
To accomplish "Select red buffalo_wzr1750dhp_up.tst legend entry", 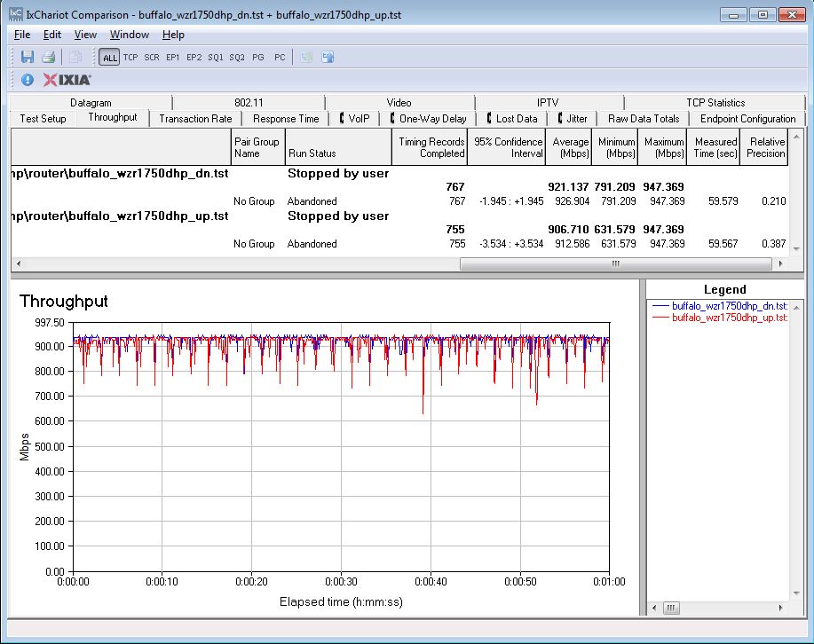I will (x=720, y=318).
